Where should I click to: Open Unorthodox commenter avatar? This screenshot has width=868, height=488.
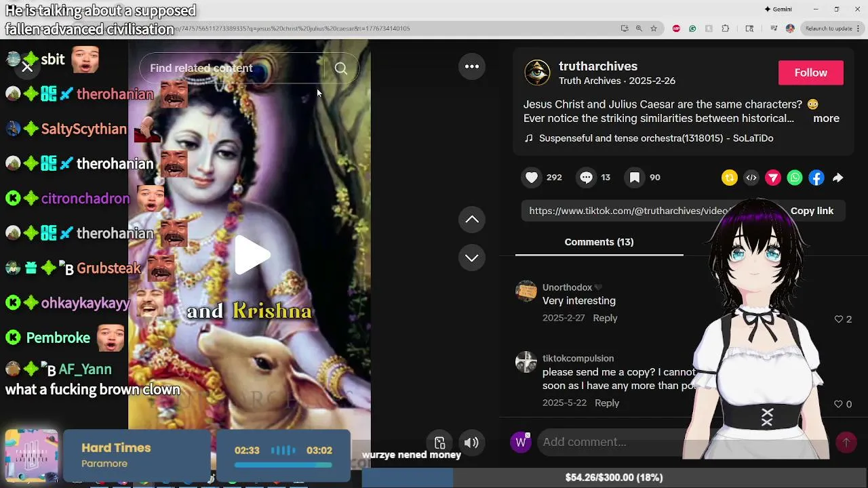pyautogui.click(x=526, y=291)
